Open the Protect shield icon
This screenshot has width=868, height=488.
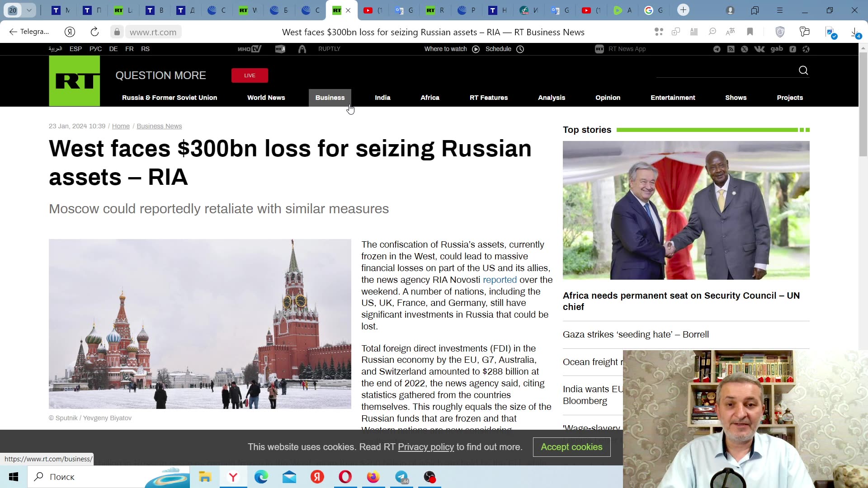point(780,32)
